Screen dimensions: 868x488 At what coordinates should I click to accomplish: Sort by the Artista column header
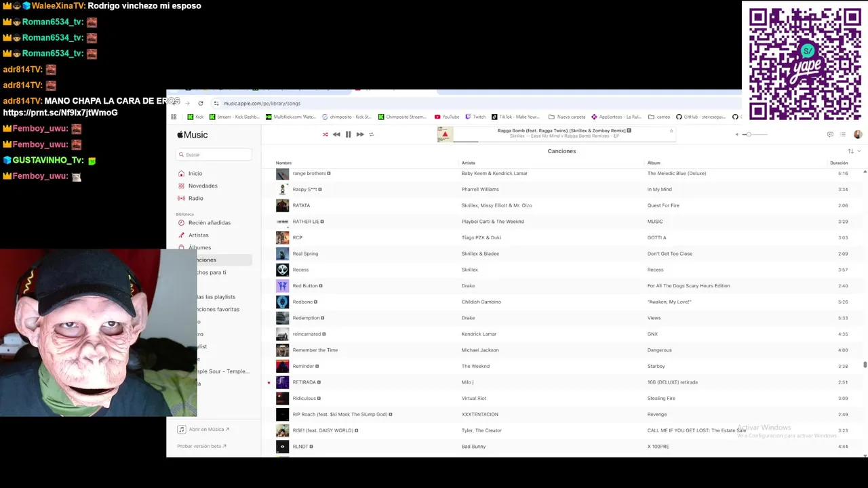pyautogui.click(x=469, y=163)
